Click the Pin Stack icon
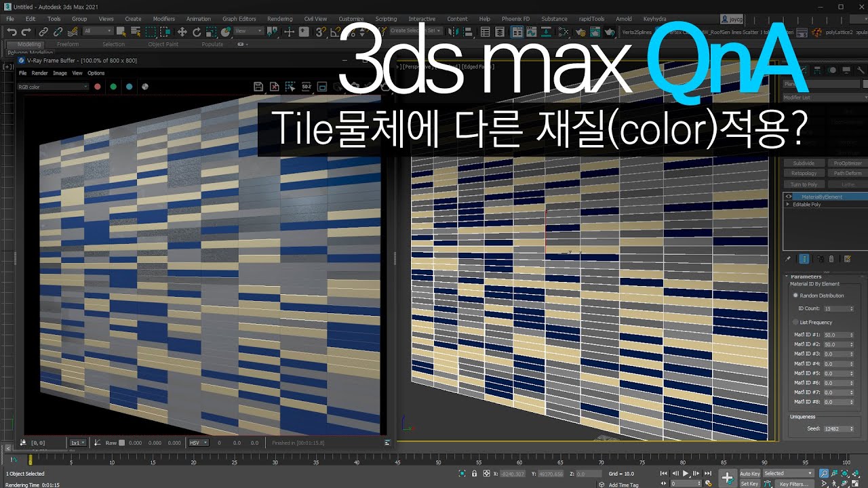Viewport: 868px width, 488px height. coord(788,259)
